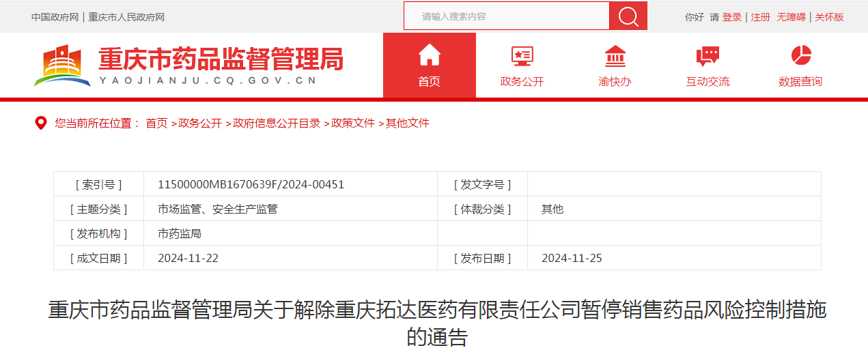Select the 首页 navigation label
The width and height of the screenshot is (868, 363).
429,82
